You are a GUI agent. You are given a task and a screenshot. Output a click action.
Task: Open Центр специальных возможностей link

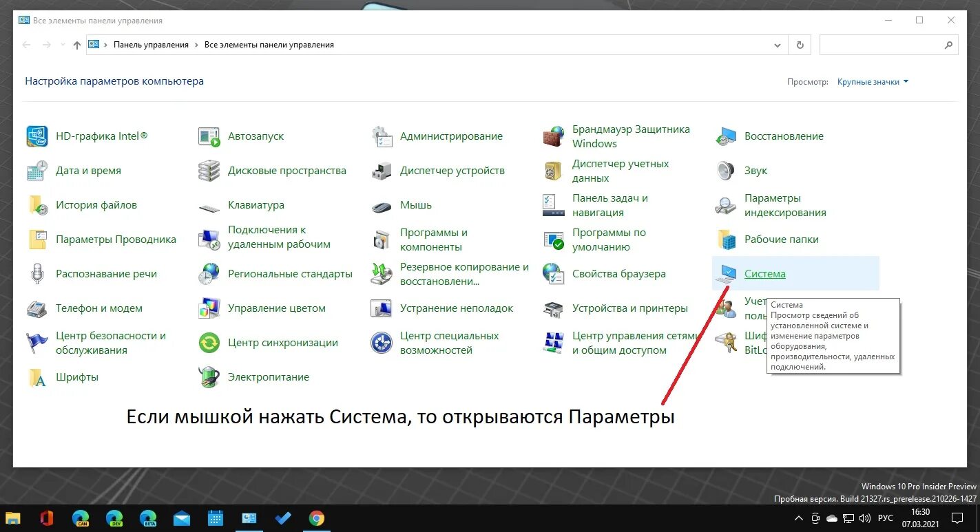[x=450, y=343]
